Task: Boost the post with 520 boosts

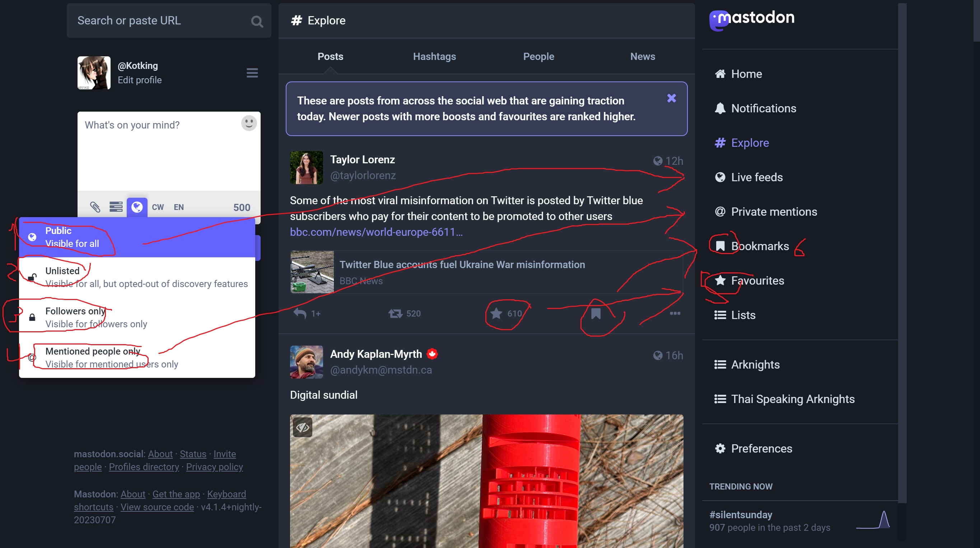Action: pyautogui.click(x=396, y=313)
